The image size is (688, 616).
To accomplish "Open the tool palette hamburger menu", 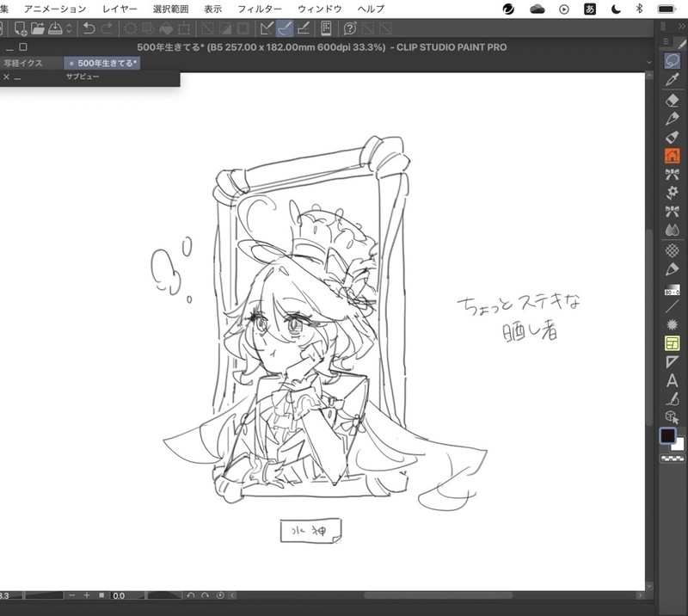I will (x=666, y=41).
